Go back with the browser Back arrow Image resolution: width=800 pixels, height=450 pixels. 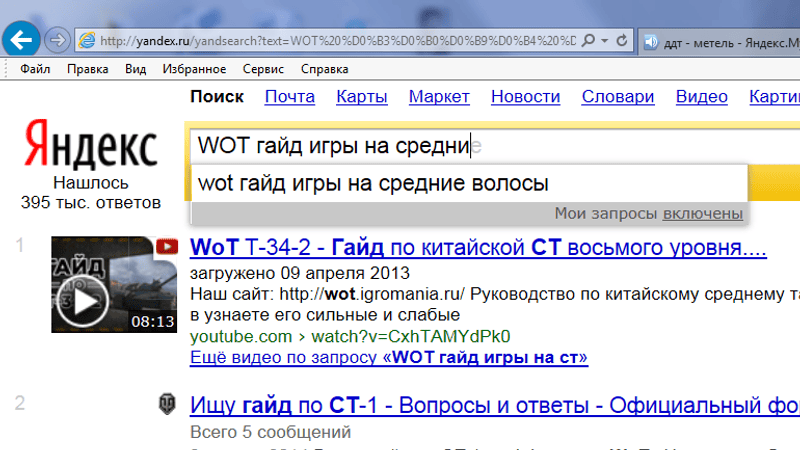point(21,39)
